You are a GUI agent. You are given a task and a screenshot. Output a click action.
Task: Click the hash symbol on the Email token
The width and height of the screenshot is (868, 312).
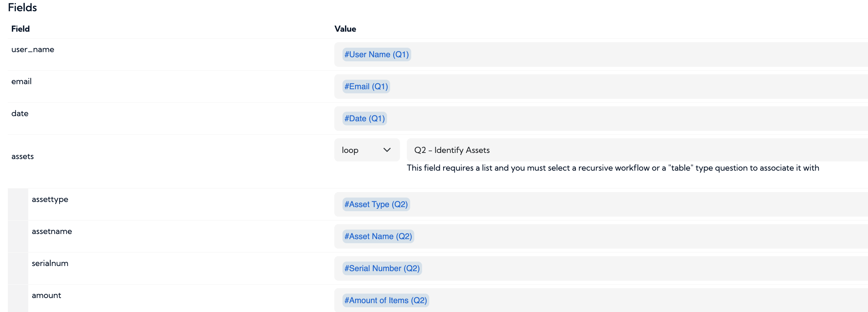[x=346, y=87]
